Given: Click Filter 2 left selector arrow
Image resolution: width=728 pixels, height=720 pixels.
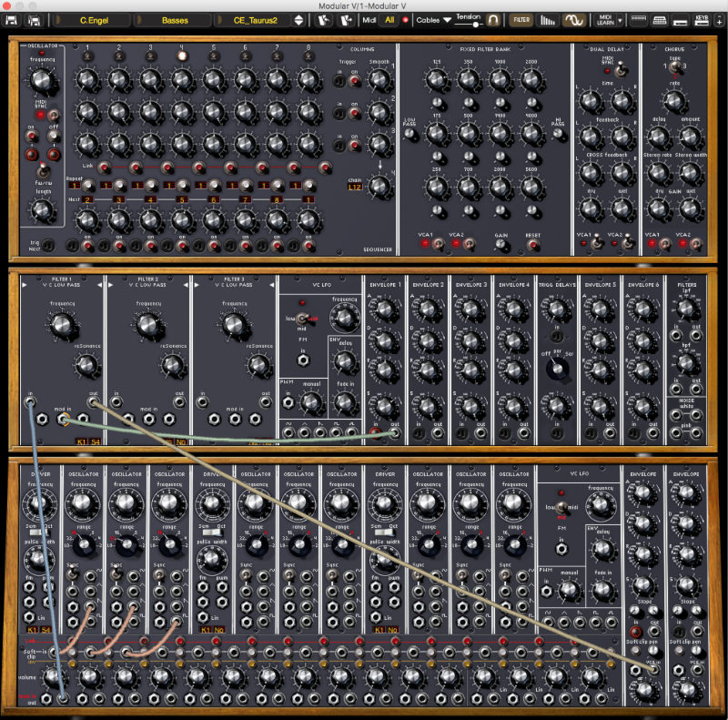Looking at the screenshot, I should tap(110, 284).
